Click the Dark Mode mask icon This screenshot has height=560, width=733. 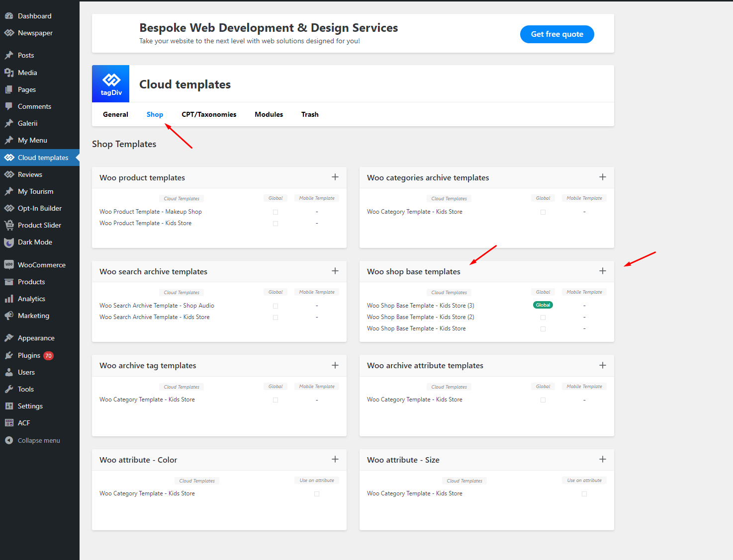(x=9, y=242)
